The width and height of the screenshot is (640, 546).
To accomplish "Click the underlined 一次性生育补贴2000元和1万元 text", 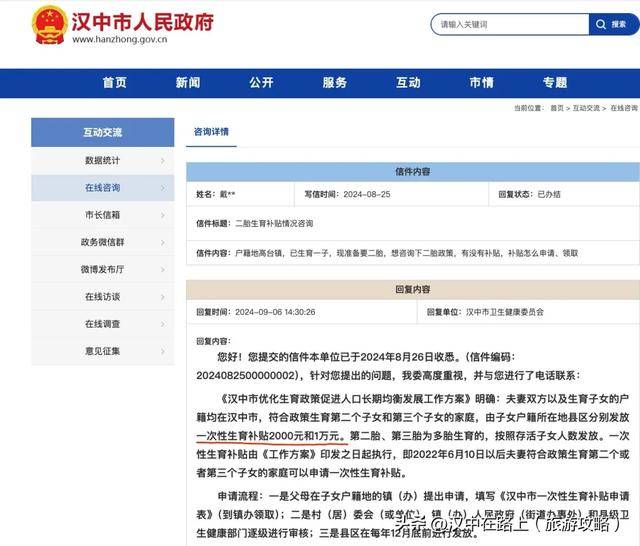I will coord(271,436).
